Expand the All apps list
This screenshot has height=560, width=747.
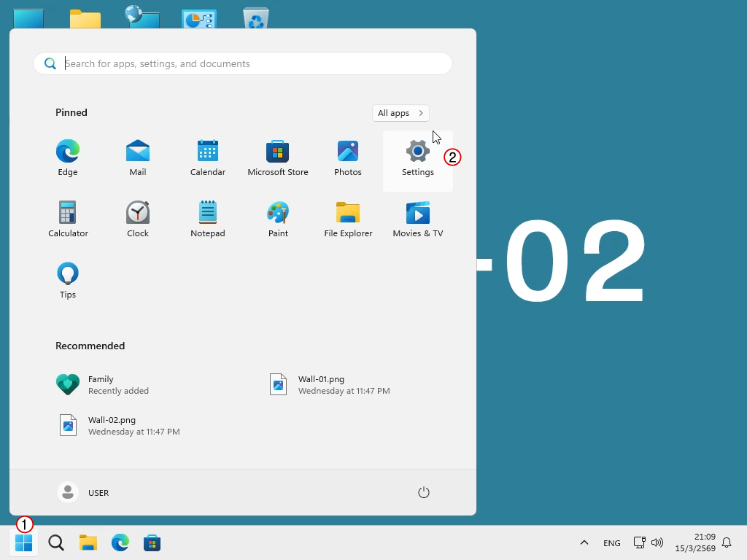(400, 113)
